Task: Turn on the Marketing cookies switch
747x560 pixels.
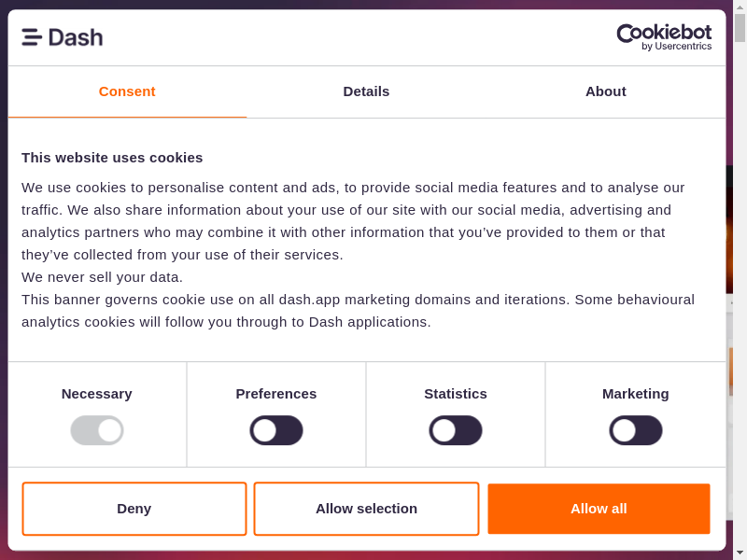Action: click(636, 430)
